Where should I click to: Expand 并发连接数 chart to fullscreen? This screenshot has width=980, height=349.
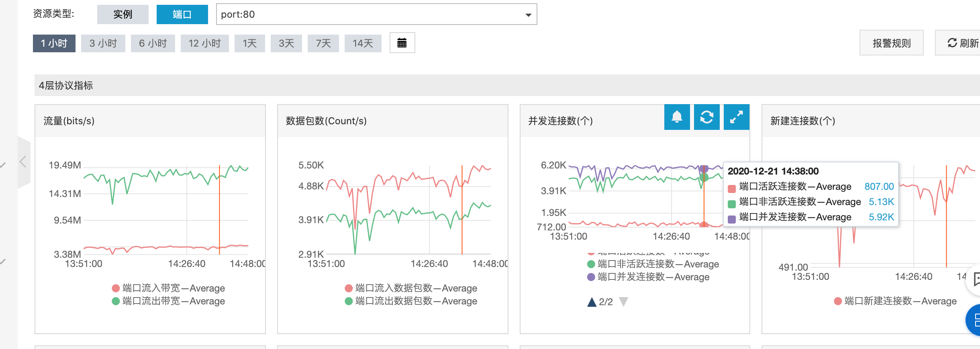736,117
